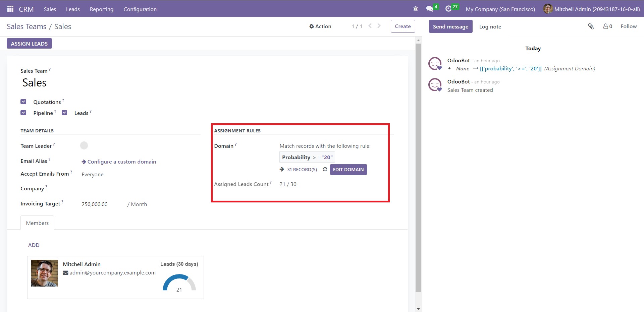Click Mitchell Admin avatar in top bar
The width and height of the screenshot is (644, 312).
pos(548,9)
